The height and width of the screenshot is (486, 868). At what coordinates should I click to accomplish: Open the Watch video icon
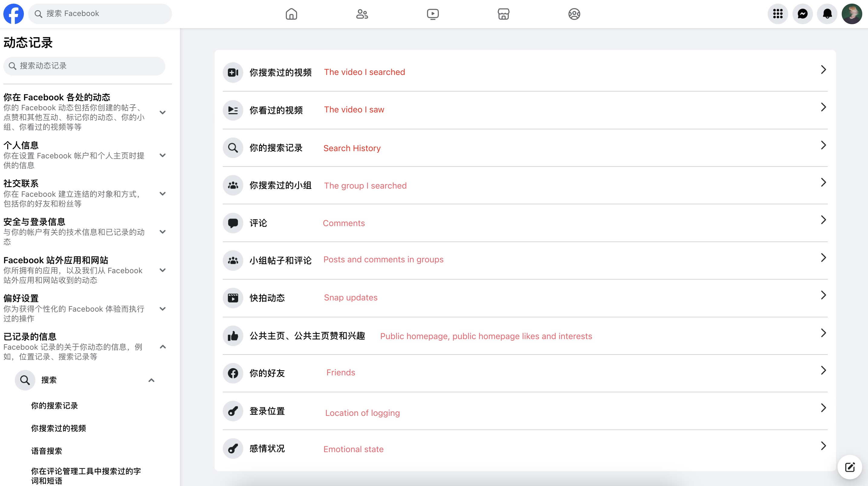tap(433, 14)
